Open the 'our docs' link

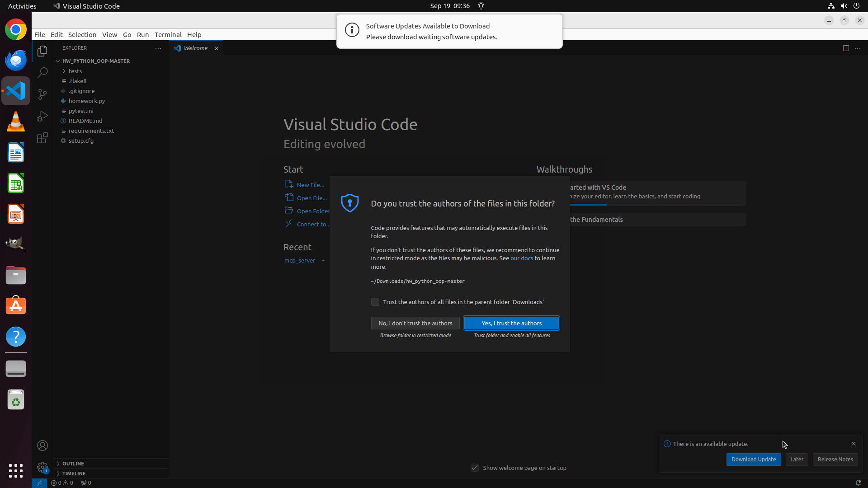(521, 258)
